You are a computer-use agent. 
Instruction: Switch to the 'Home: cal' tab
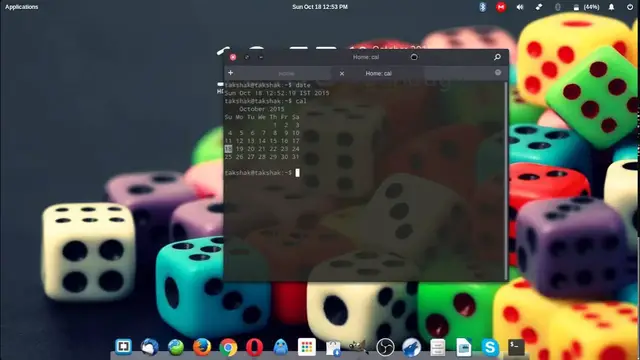coord(378,73)
